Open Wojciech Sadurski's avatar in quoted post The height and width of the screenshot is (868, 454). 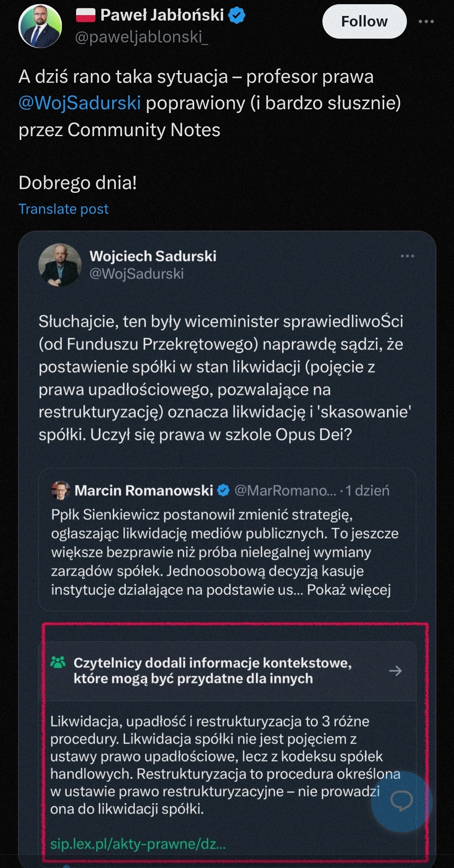pos(60,265)
